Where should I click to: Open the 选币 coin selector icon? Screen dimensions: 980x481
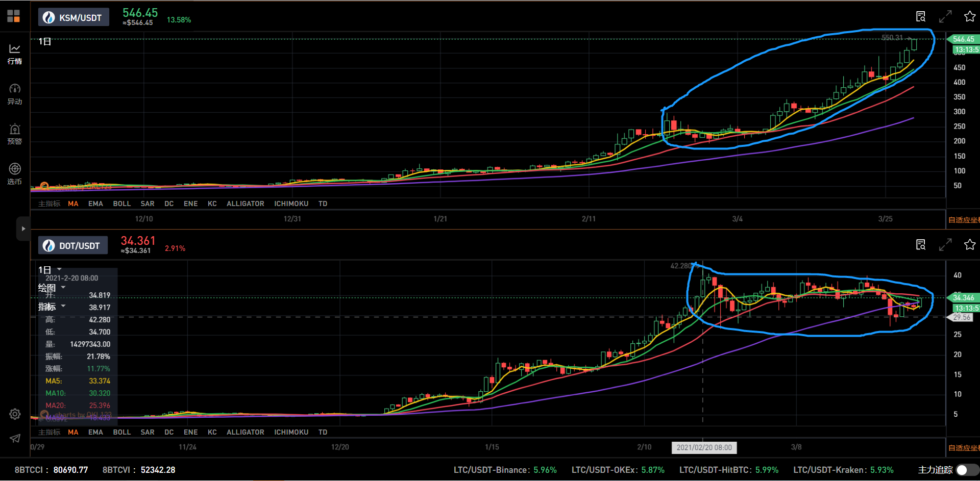[15, 173]
